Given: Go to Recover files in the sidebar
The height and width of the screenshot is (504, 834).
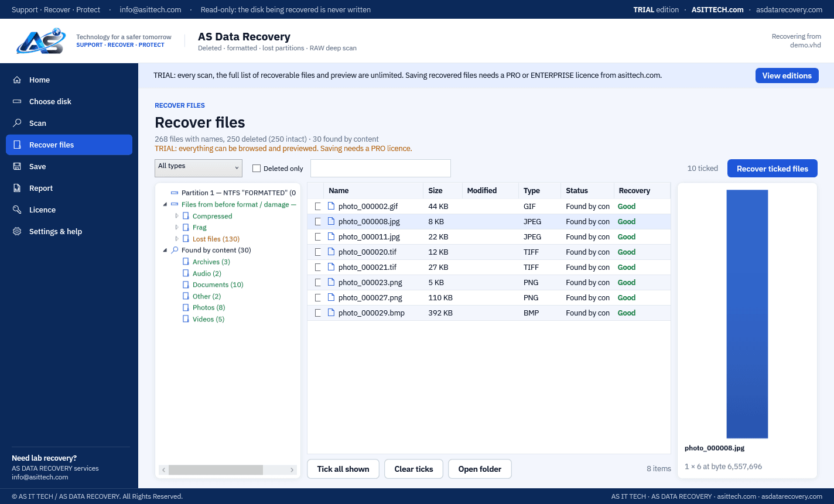Looking at the screenshot, I should tap(69, 145).
